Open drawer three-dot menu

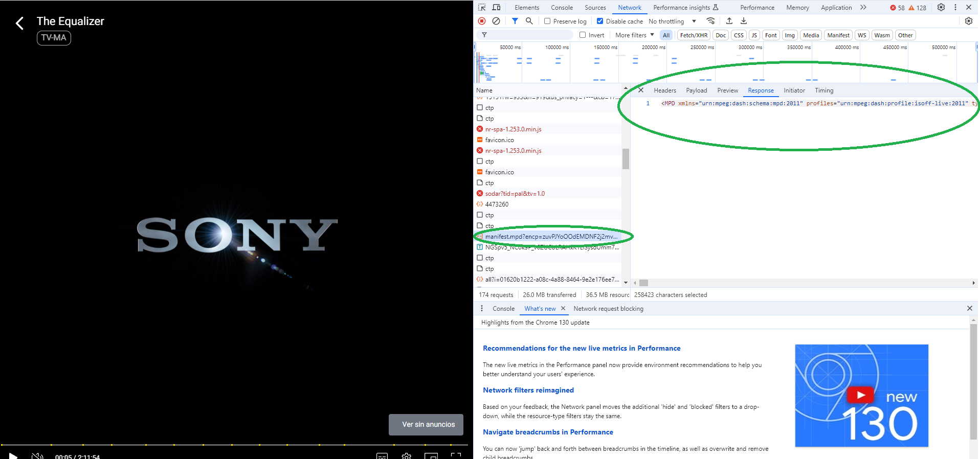tap(481, 308)
